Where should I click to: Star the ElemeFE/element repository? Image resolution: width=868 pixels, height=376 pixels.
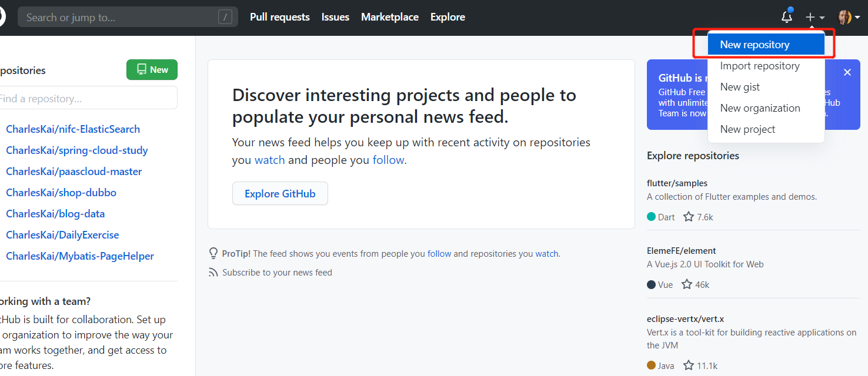[687, 284]
